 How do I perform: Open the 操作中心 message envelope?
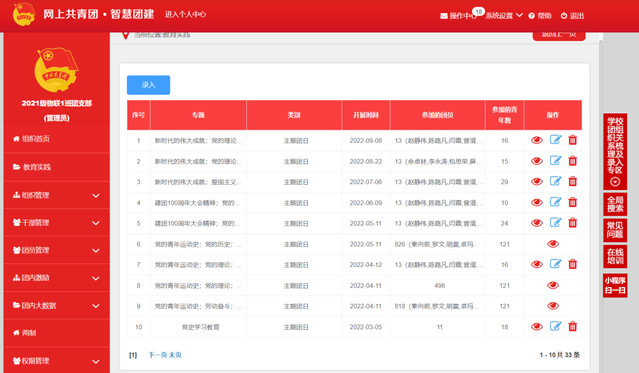(x=444, y=16)
